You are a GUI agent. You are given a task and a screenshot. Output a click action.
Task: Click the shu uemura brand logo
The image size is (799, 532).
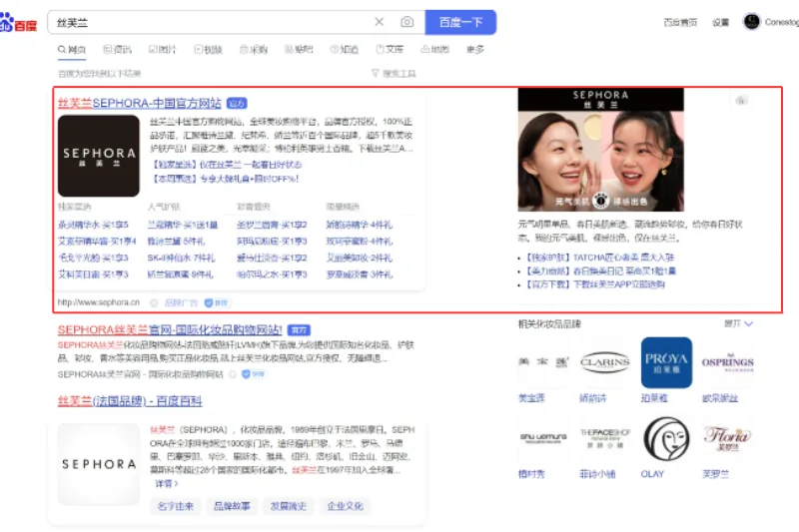click(543, 438)
